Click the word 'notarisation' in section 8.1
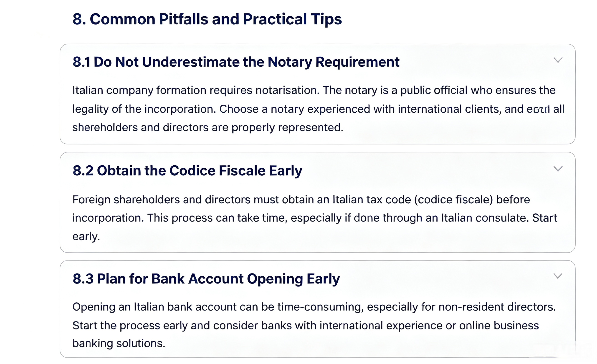This screenshot has height=364, width=597. (x=287, y=90)
